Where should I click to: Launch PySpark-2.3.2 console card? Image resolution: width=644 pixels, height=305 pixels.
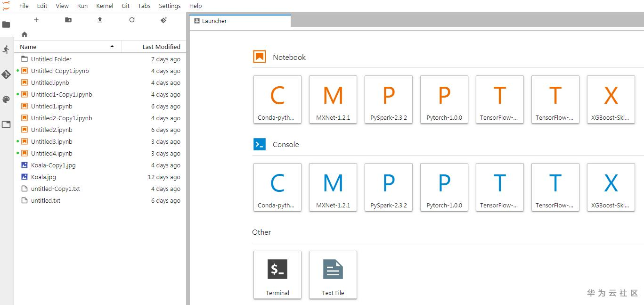[389, 187]
